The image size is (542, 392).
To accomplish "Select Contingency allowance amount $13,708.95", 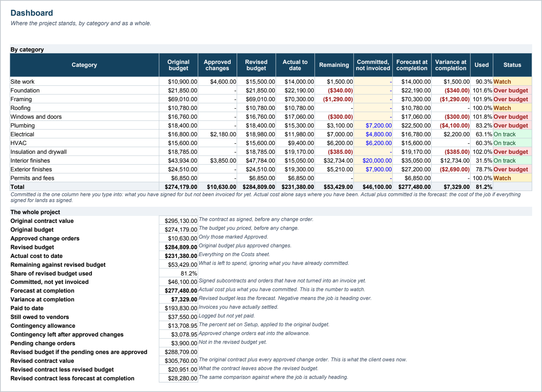I will click(x=179, y=326).
